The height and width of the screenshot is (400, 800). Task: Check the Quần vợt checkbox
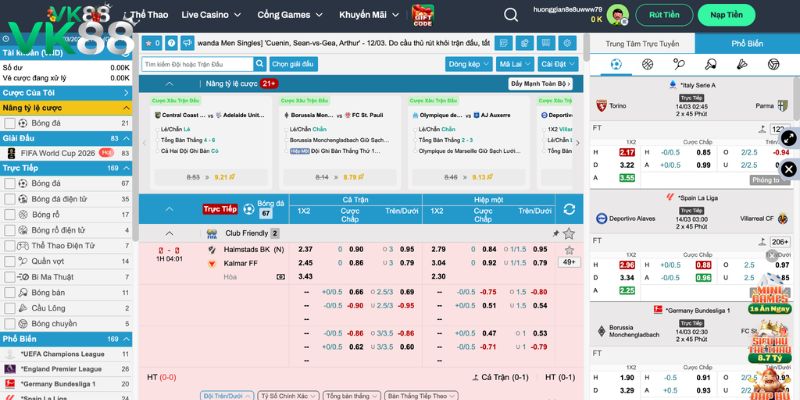pyautogui.click(x=10, y=261)
